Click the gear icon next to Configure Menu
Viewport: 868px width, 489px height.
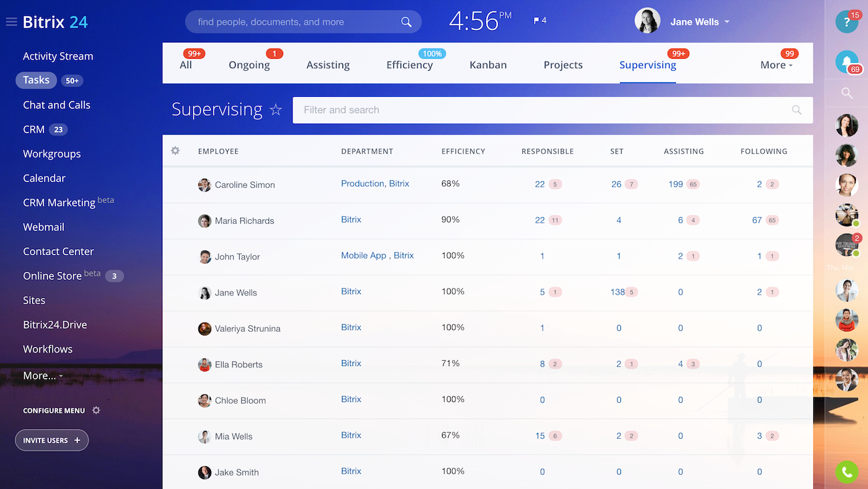pos(96,410)
